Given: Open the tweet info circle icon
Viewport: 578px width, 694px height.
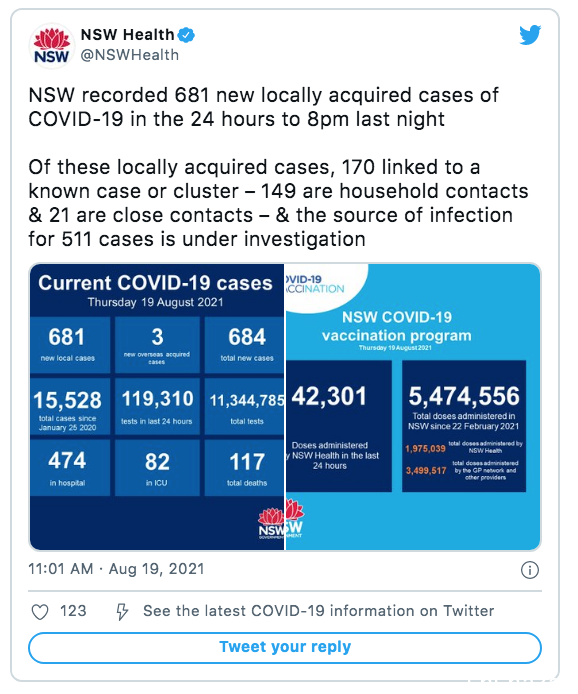Looking at the screenshot, I should coord(530,570).
